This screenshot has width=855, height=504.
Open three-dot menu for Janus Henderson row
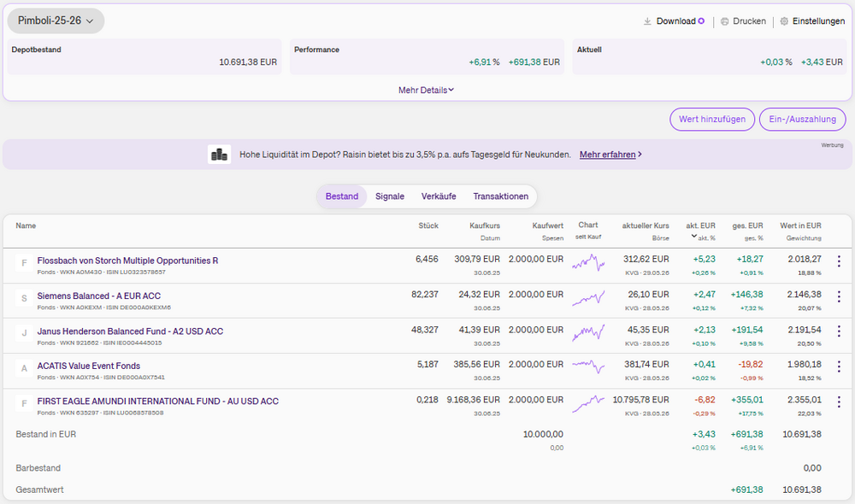[839, 331]
